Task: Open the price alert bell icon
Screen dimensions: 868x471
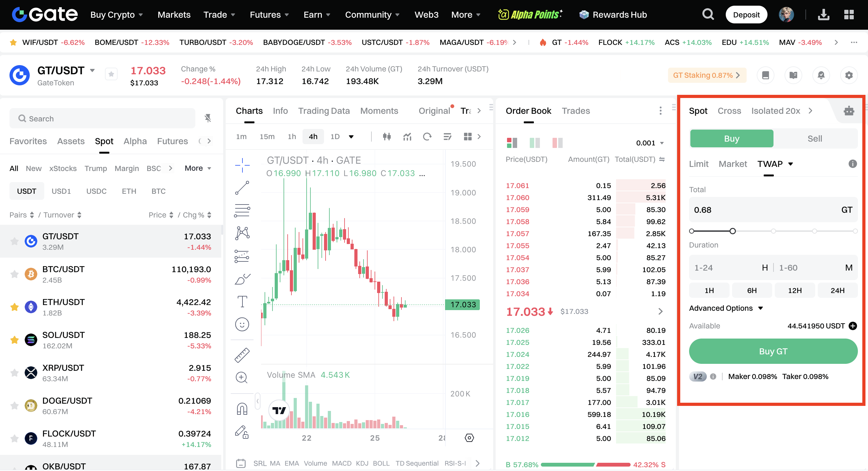Action: click(821, 75)
